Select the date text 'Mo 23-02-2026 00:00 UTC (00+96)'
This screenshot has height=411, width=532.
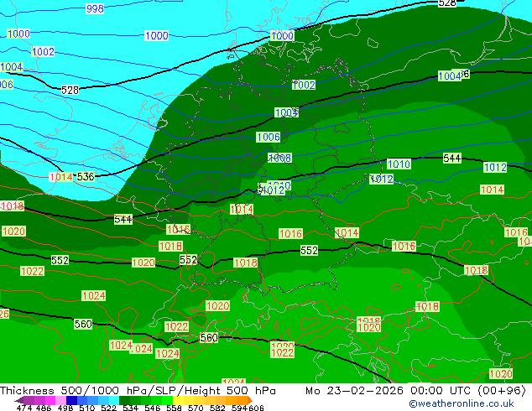[x=415, y=391]
